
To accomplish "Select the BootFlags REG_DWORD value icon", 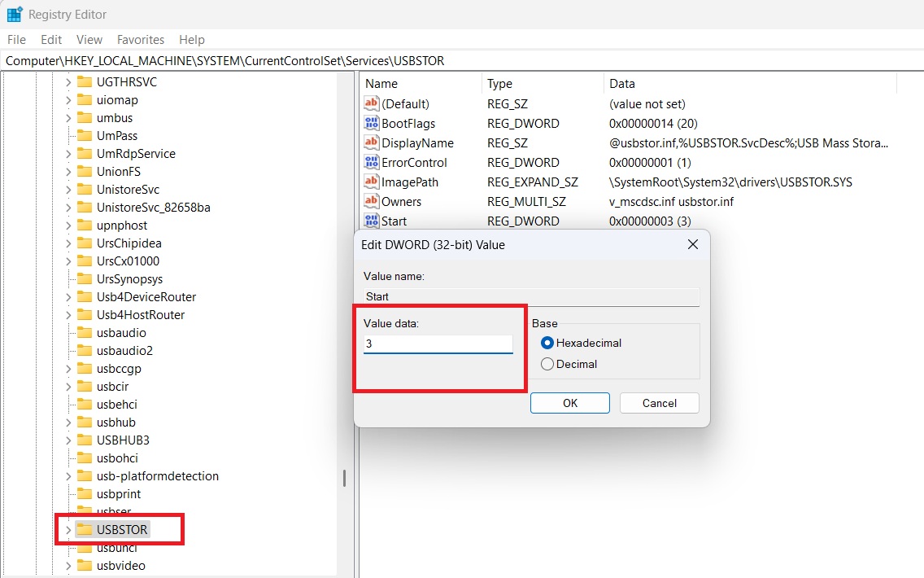I will 373,123.
